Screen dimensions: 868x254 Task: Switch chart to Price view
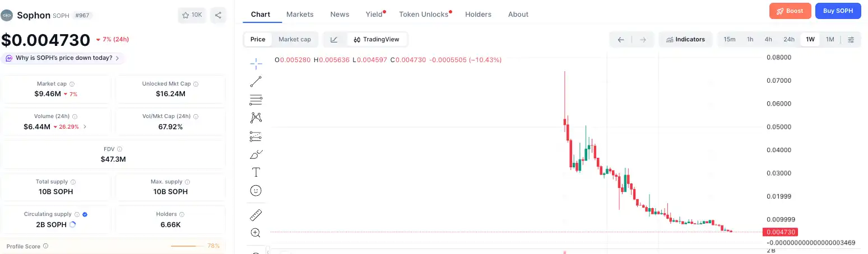tap(258, 39)
